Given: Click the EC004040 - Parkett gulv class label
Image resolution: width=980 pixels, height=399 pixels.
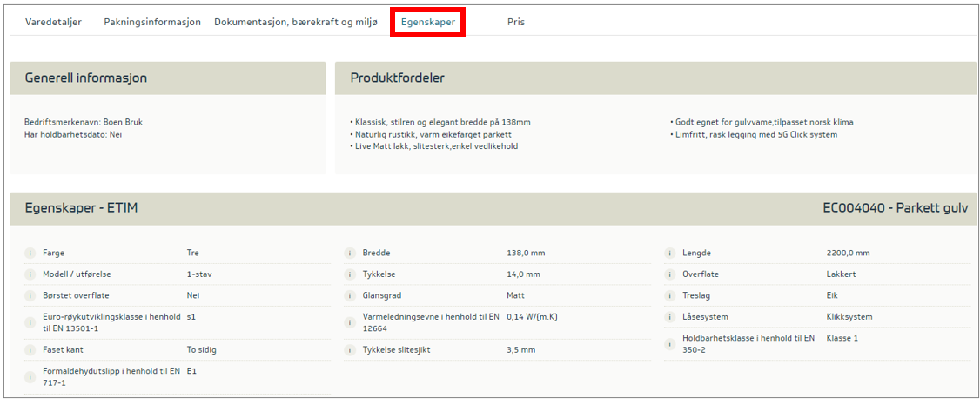Looking at the screenshot, I should click(x=895, y=208).
